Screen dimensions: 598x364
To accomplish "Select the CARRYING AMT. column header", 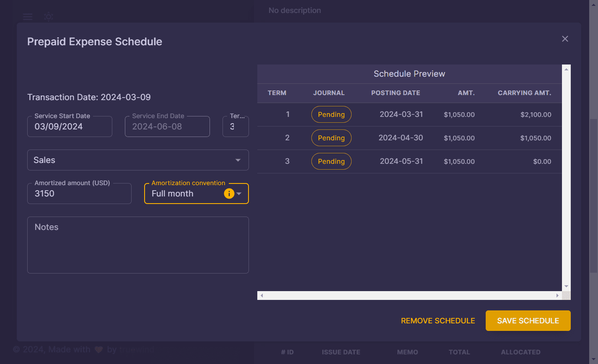I will pyautogui.click(x=525, y=93).
